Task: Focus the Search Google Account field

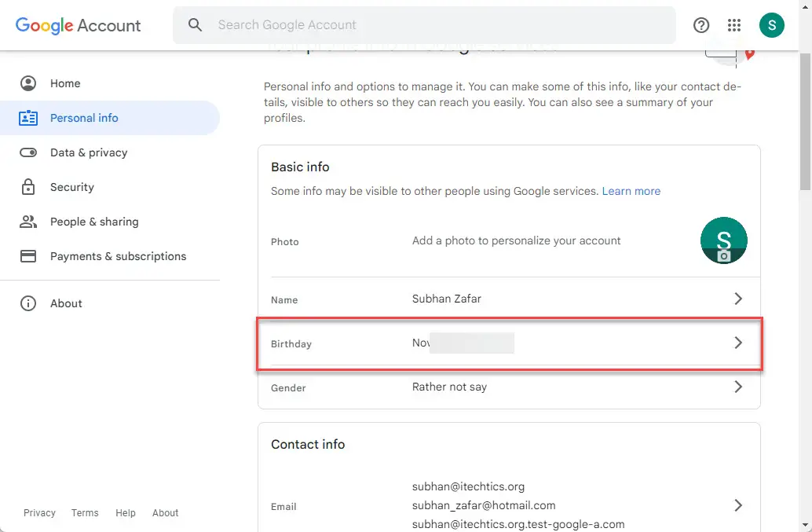Action: [x=440, y=25]
